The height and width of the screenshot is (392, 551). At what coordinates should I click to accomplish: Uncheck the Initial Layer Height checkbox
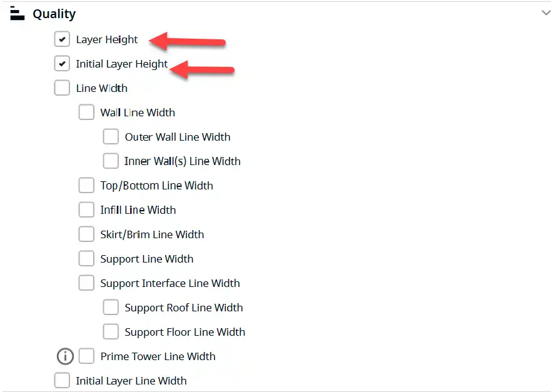point(62,64)
